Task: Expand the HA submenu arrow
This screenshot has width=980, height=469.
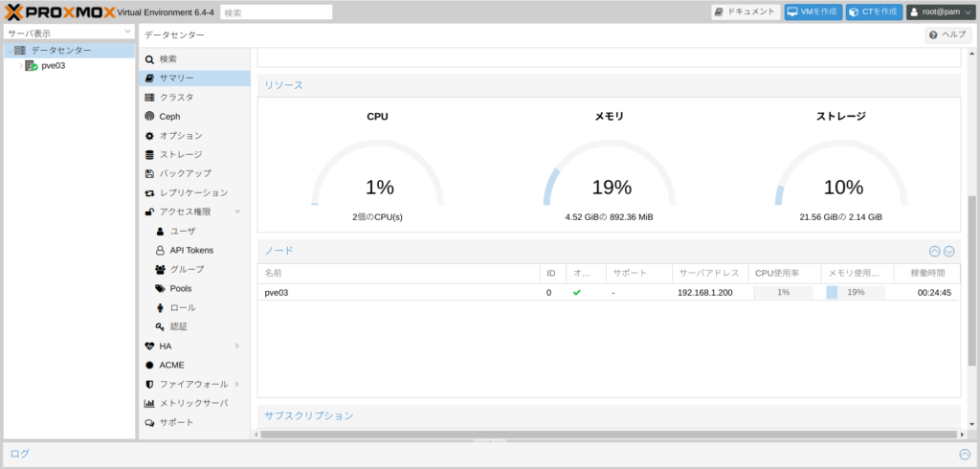Action: pos(237,346)
